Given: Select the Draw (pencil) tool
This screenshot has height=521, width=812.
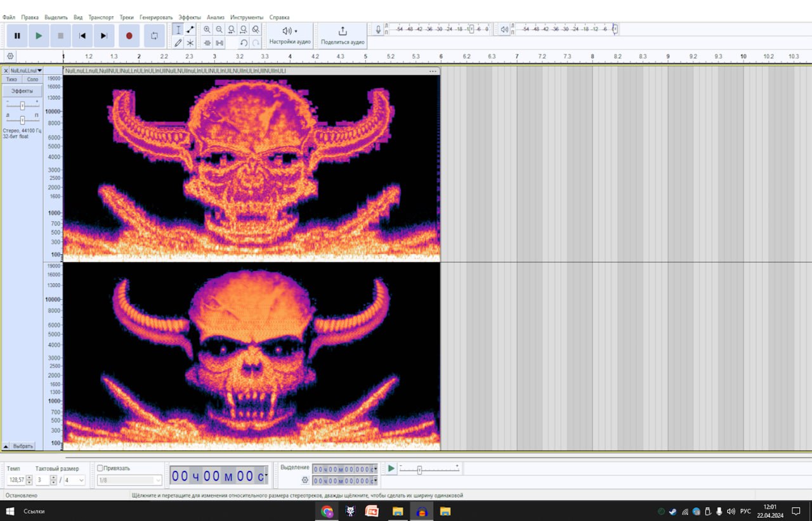Looking at the screenshot, I should point(178,43).
